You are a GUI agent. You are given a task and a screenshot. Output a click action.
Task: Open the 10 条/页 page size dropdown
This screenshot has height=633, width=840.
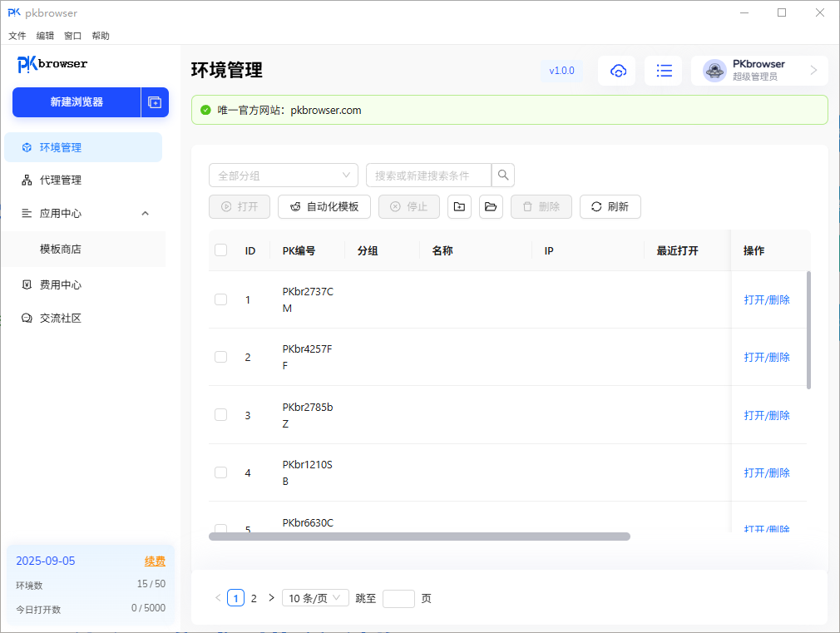(x=315, y=598)
